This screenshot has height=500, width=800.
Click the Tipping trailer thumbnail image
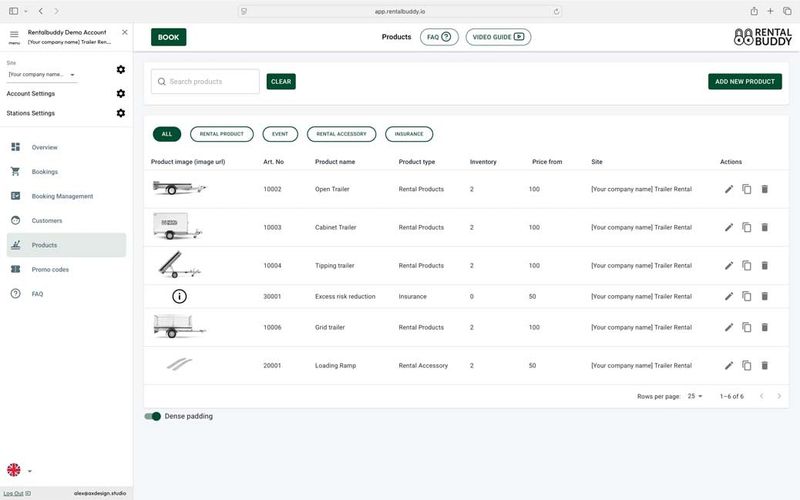179,264
